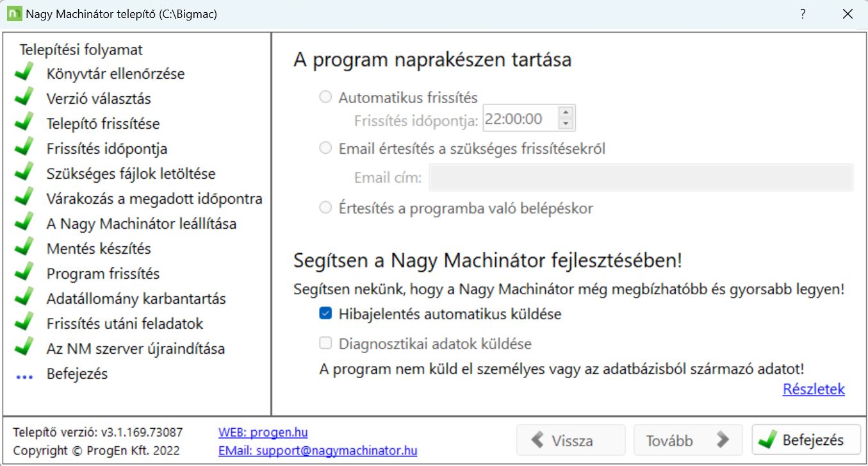Click the Email cím input field
This screenshot has height=466, width=868.
(641, 178)
